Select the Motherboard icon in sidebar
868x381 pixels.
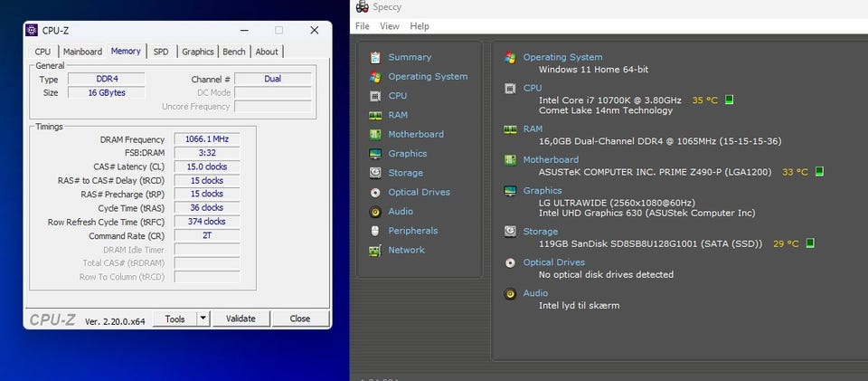click(x=375, y=135)
